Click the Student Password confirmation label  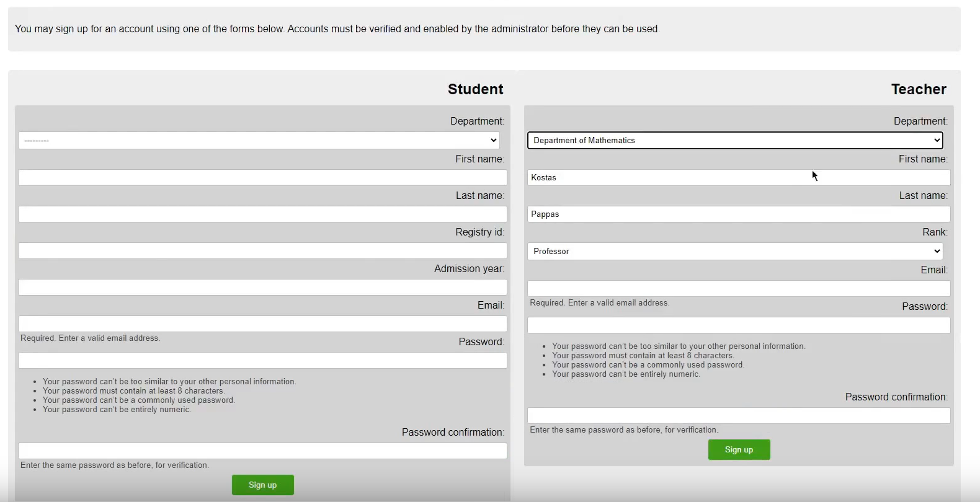click(453, 432)
